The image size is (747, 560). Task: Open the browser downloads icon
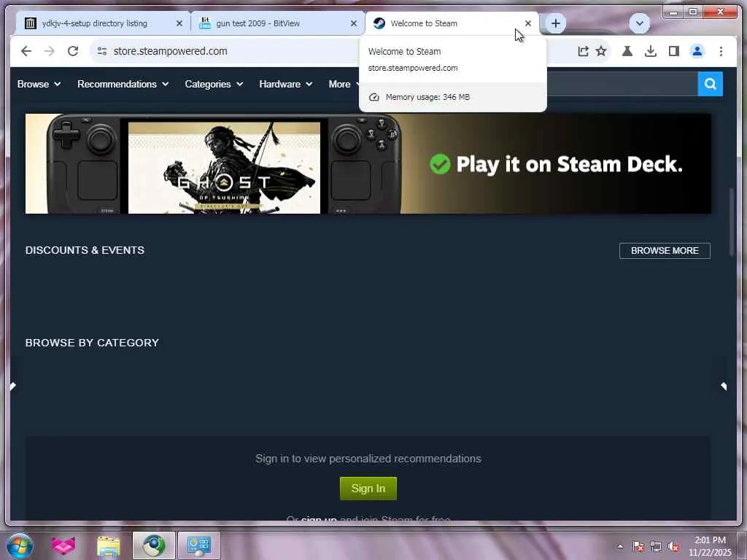pos(650,51)
